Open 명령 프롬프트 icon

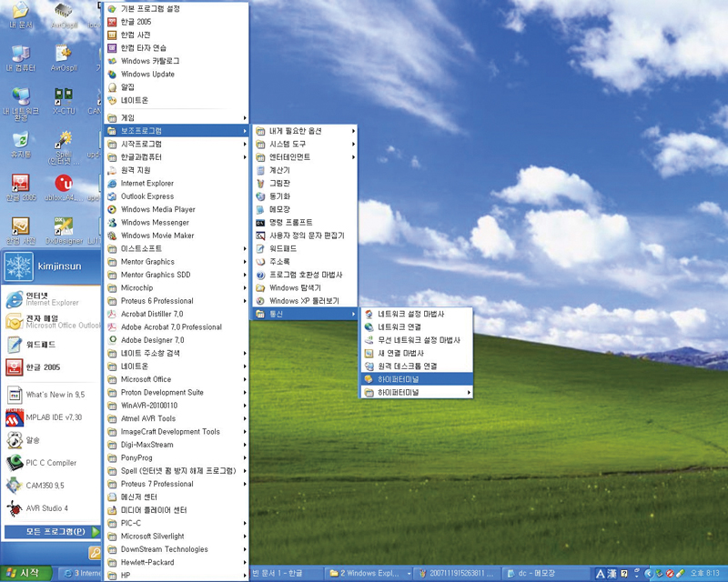(260, 222)
